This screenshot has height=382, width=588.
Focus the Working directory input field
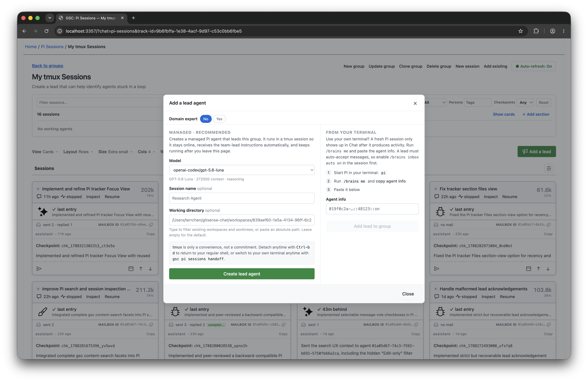click(242, 220)
